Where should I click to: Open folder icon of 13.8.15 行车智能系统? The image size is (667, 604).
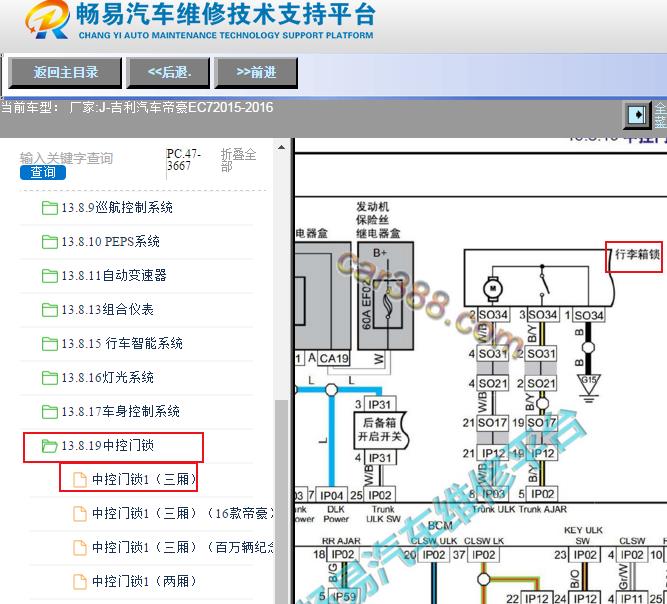[x=50, y=344]
